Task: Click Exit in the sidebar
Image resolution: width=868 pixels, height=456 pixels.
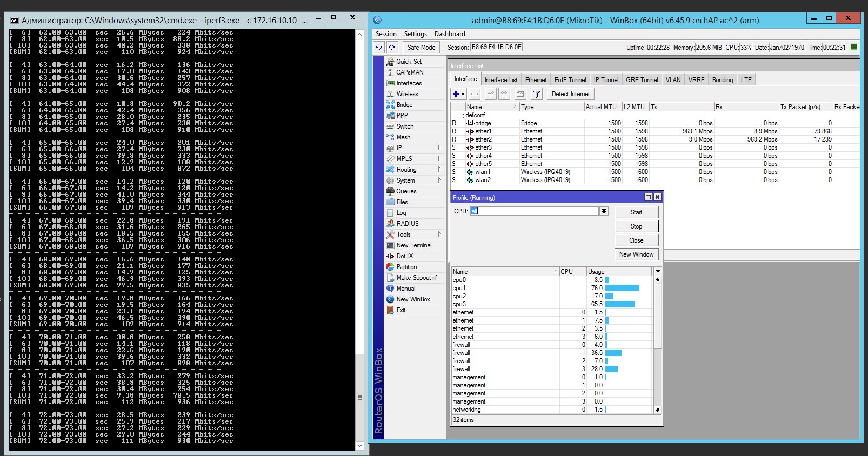Action: [401, 310]
